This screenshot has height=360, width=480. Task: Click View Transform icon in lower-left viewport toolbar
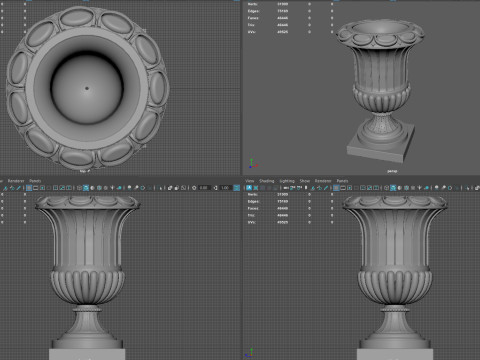point(236,188)
